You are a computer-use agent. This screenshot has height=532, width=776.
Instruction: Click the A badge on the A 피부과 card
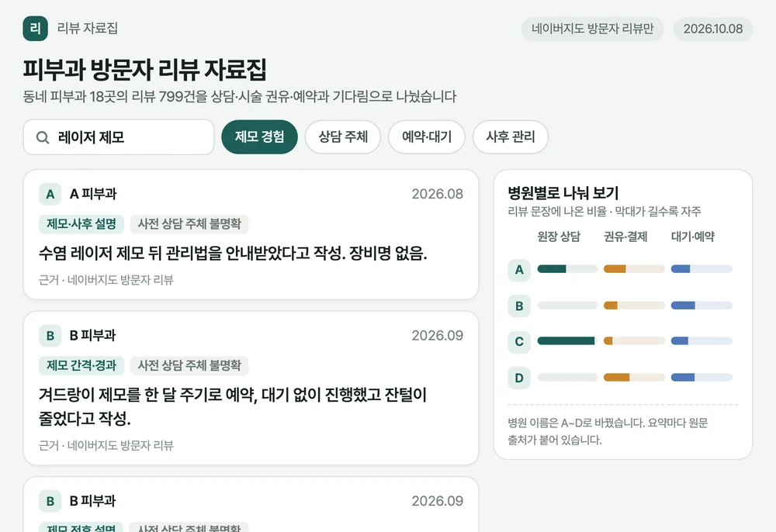click(50, 194)
